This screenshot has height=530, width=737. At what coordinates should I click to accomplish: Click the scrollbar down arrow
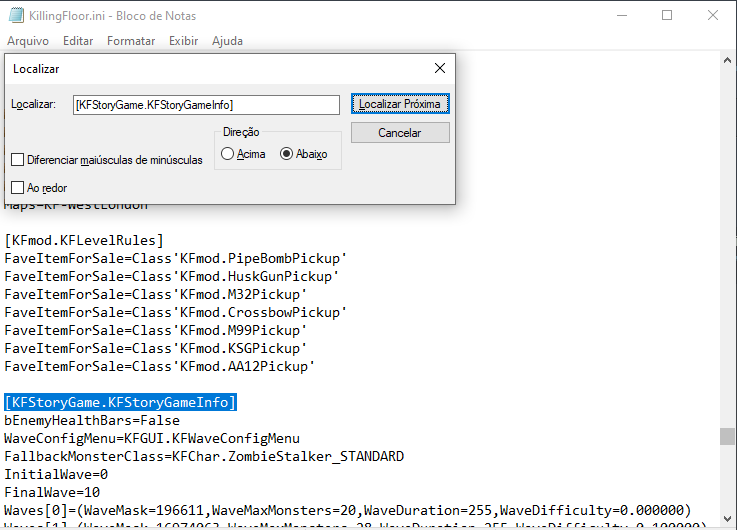pos(727,519)
